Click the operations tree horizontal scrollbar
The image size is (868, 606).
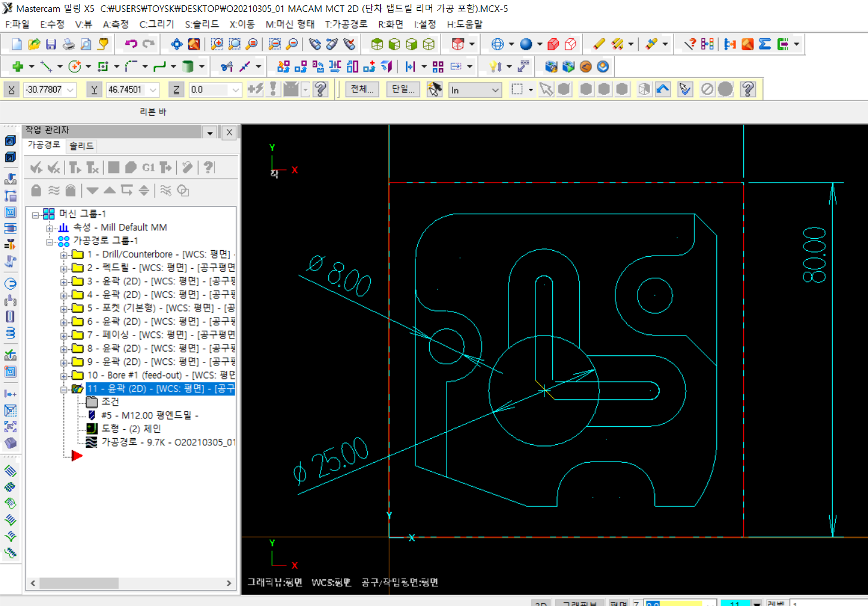point(131,583)
